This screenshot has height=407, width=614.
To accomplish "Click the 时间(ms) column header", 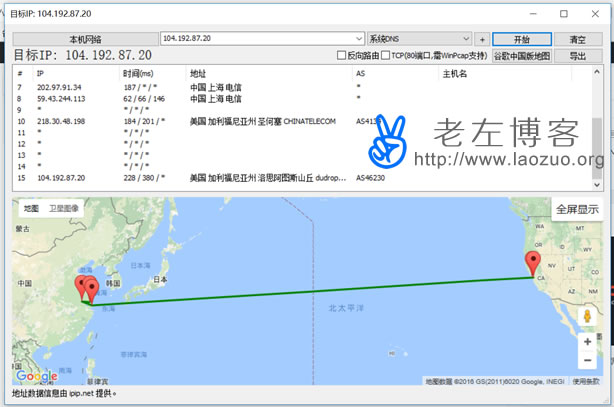I will (138, 74).
